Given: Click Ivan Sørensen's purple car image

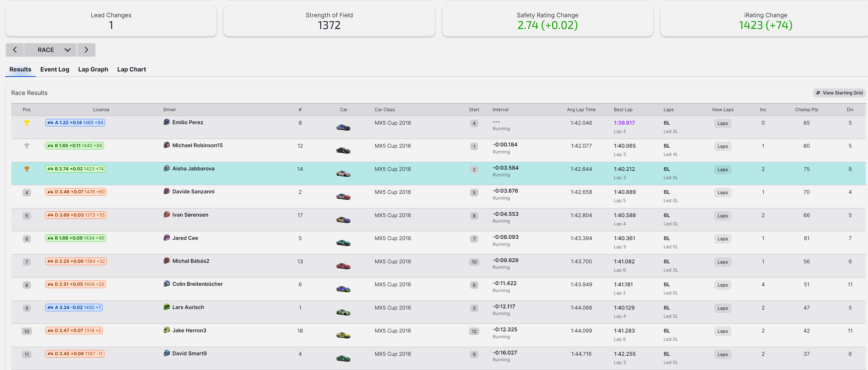Looking at the screenshot, I should 343,219.
